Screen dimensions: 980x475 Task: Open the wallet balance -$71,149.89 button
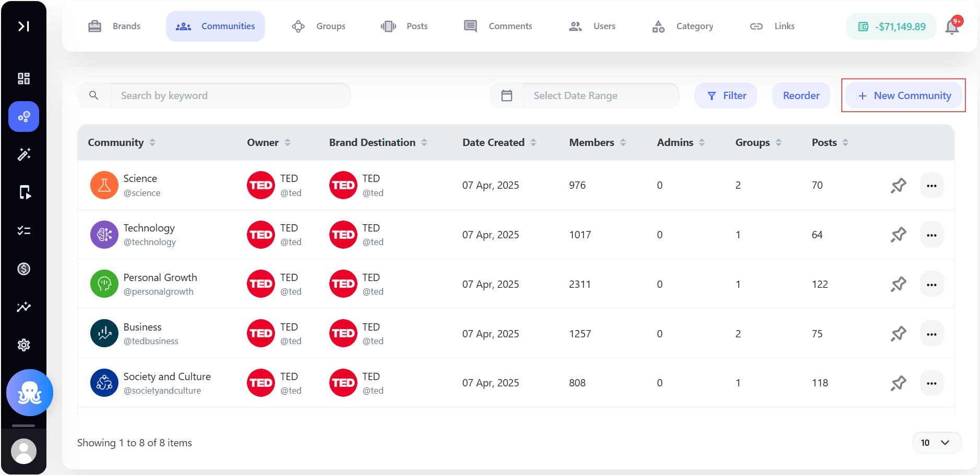(891, 27)
